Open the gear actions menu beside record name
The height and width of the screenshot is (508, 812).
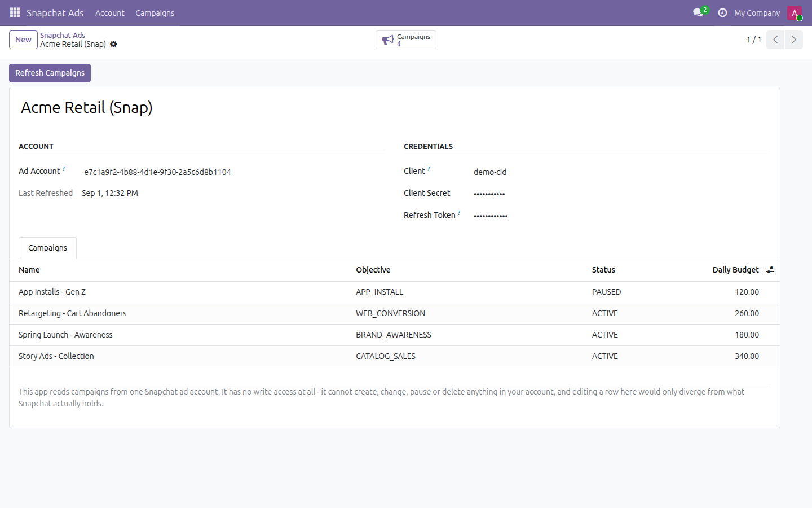tap(113, 44)
